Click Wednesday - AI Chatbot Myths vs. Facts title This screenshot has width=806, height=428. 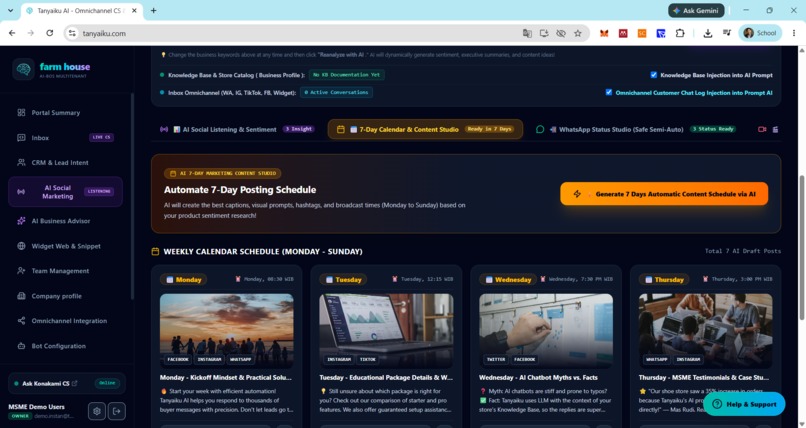click(x=538, y=378)
